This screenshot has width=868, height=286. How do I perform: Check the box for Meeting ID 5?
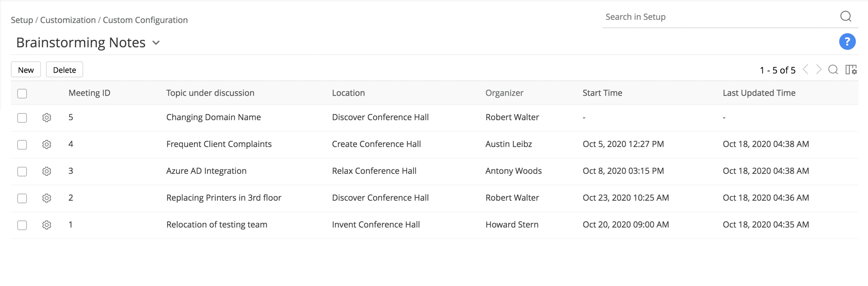coord(22,118)
